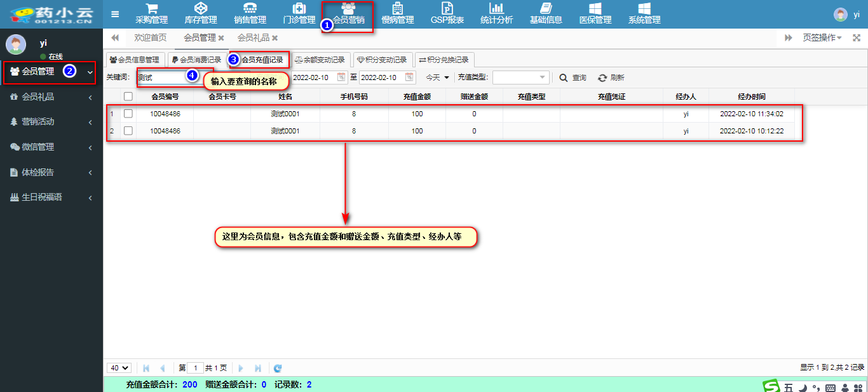Open end date calendar picker icon
Screen dimensions: 868x392
point(410,78)
